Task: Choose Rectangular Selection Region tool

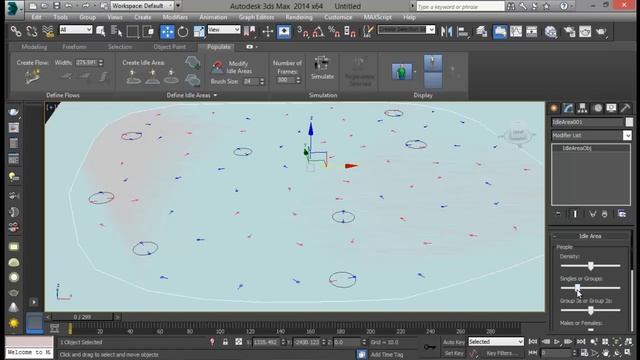Action: [133, 31]
